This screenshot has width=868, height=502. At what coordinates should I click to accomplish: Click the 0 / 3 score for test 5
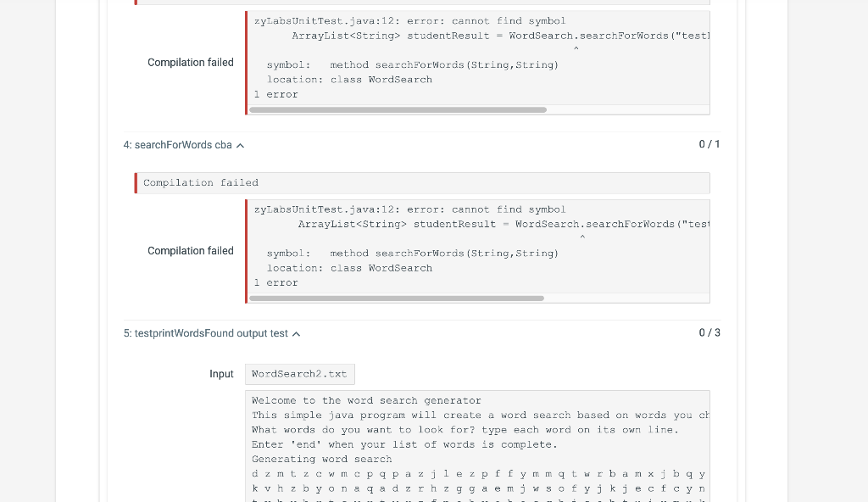tap(709, 332)
